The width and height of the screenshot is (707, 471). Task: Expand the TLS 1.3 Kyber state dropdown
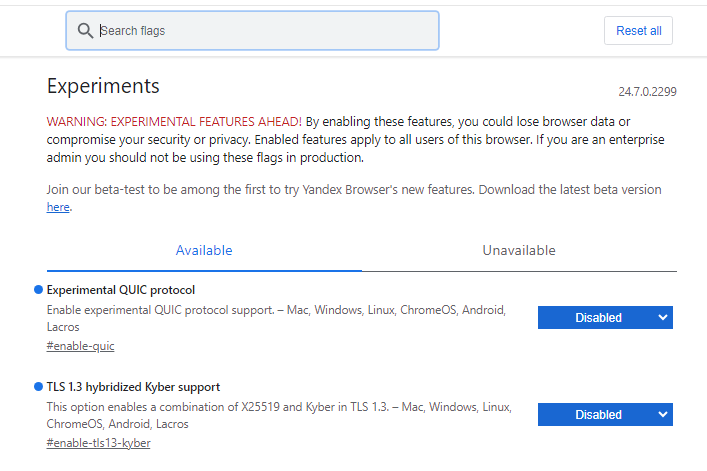click(604, 415)
